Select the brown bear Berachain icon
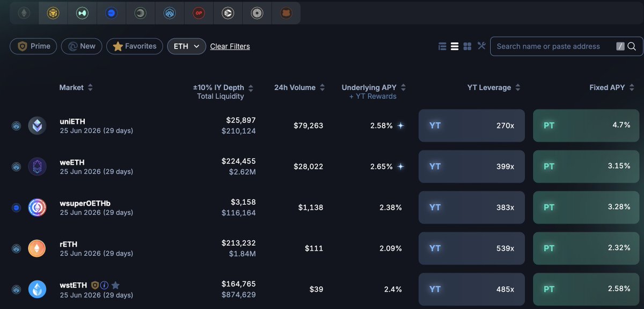644x309 pixels. click(286, 13)
